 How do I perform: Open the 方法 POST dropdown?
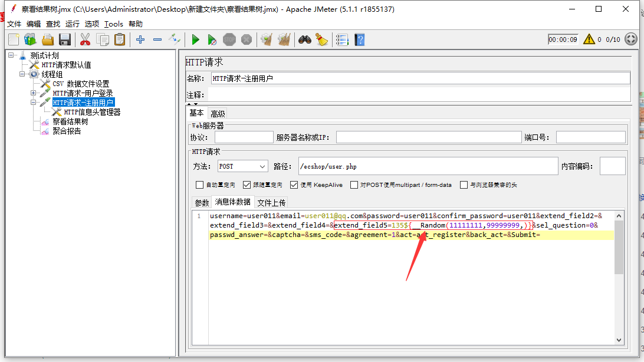pos(243,166)
